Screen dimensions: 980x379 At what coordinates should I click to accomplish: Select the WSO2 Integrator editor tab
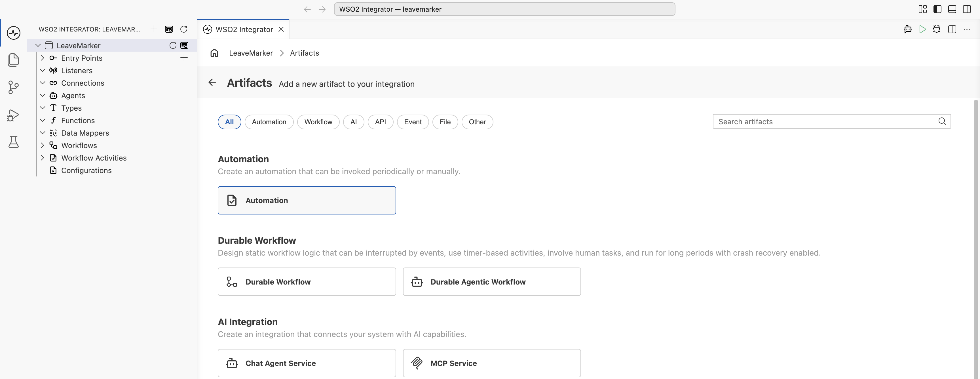(x=244, y=29)
